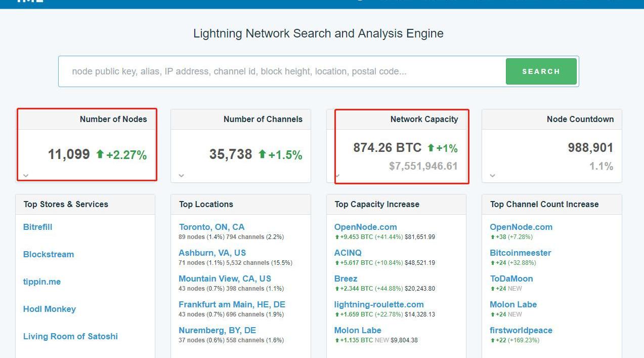Click the +1.5% channels change indicator

coord(280,154)
